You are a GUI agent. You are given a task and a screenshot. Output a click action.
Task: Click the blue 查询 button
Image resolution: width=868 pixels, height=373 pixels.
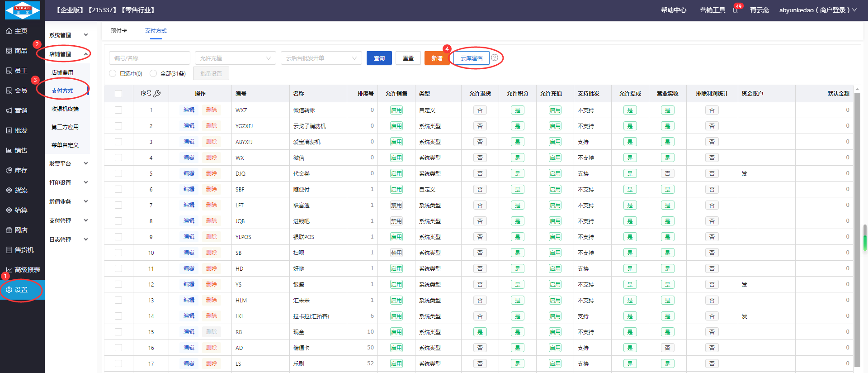tap(379, 58)
